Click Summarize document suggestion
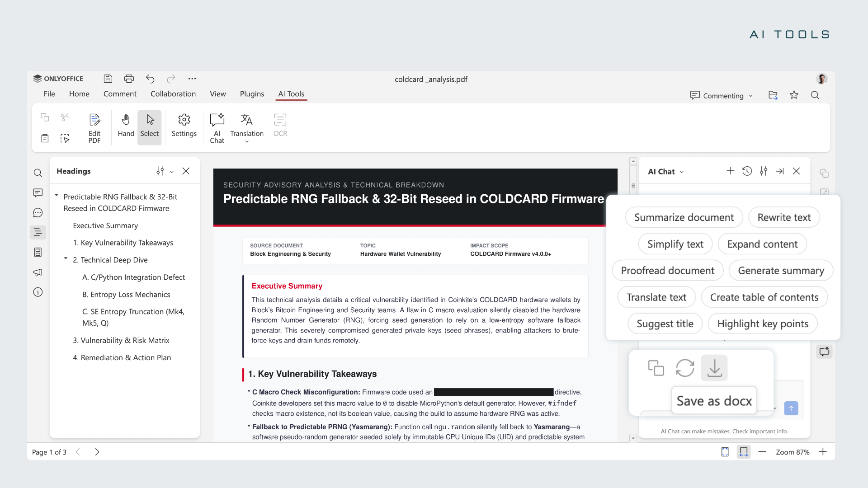The width and height of the screenshot is (868, 488). (x=684, y=217)
